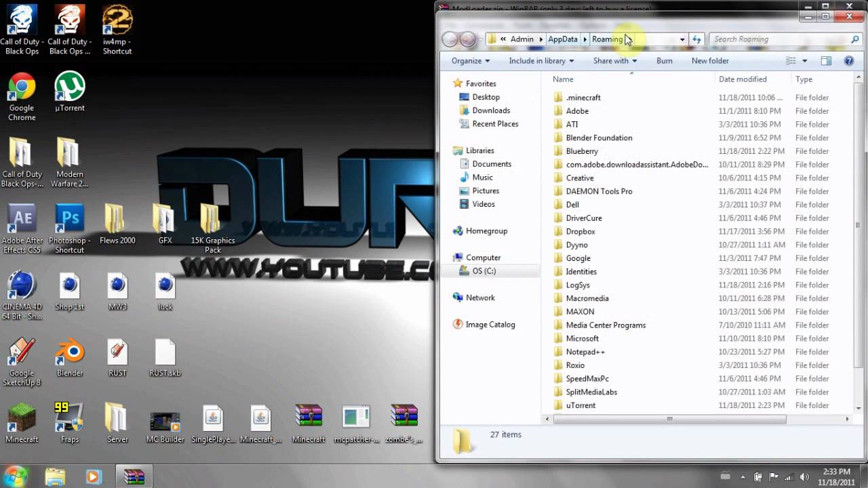Image resolution: width=868 pixels, height=488 pixels.
Task: Click the horizontal scrollbar in file list
Action: coord(669,419)
